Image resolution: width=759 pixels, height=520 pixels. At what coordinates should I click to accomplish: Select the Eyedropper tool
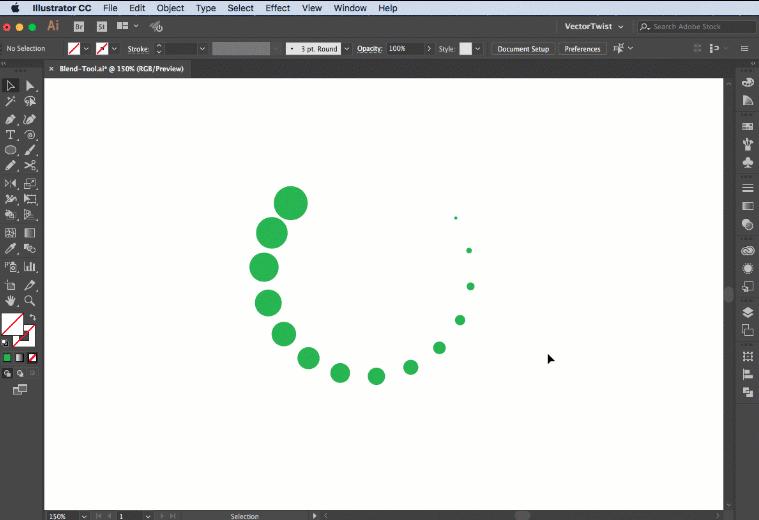click(x=10, y=248)
